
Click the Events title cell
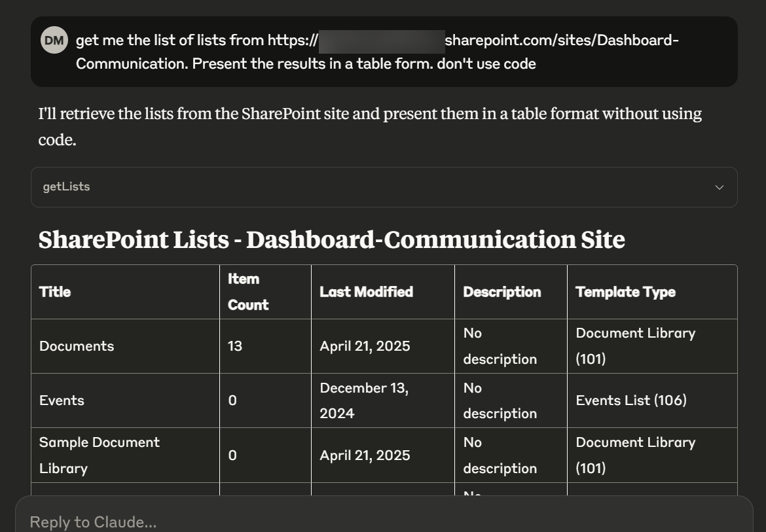coord(62,400)
